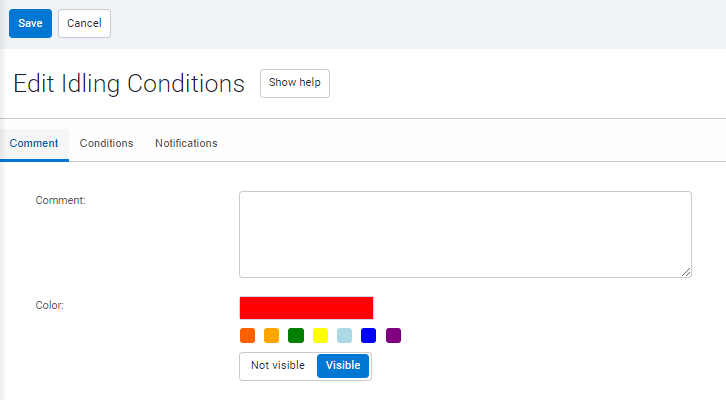Pick the purple color swatch
726x400 pixels.
[394, 336]
